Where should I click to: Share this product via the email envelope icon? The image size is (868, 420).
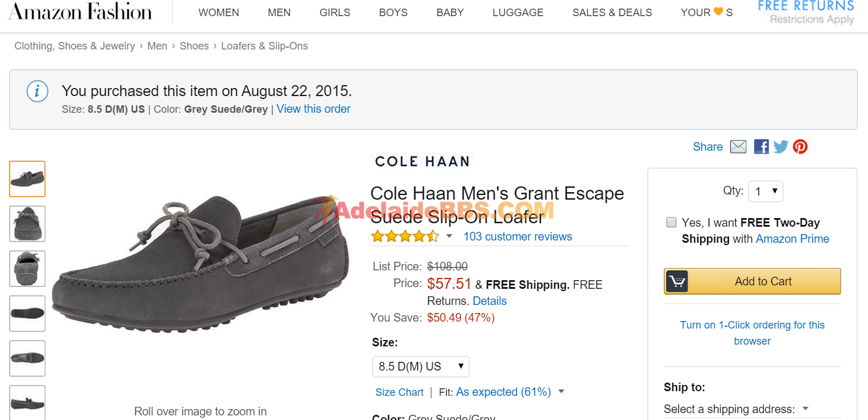point(738,147)
